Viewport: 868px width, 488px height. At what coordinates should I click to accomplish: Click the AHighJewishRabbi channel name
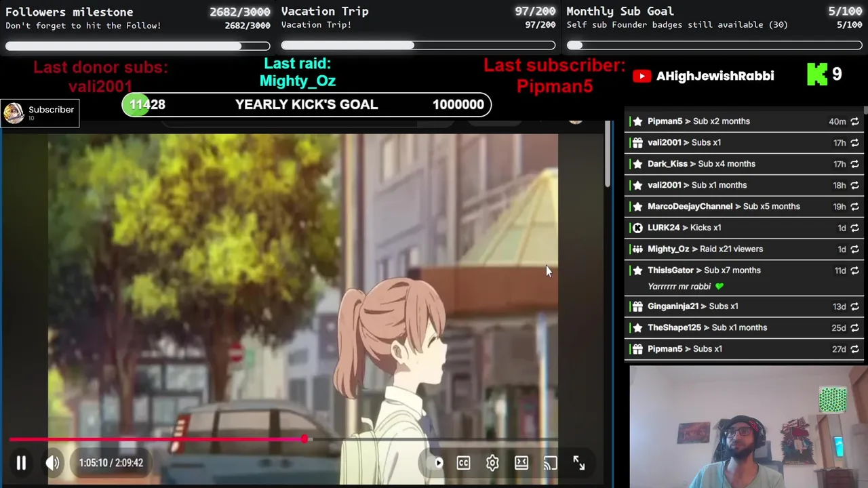tap(715, 76)
